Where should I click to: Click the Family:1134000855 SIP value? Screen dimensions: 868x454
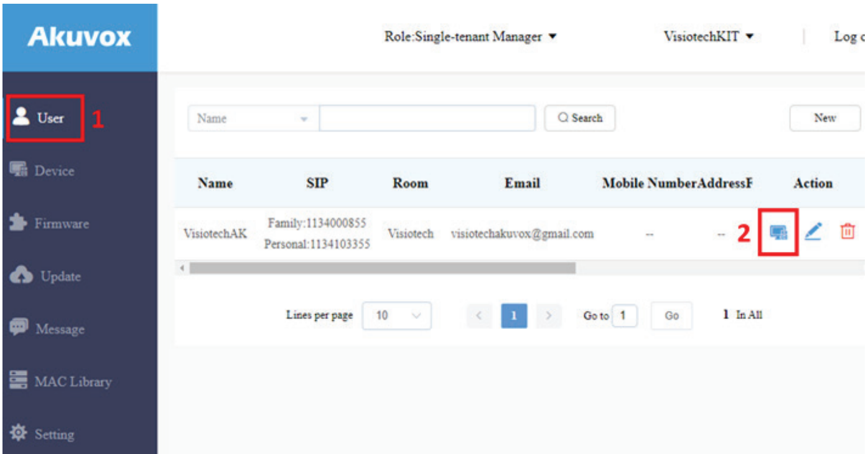(x=317, y=223)
